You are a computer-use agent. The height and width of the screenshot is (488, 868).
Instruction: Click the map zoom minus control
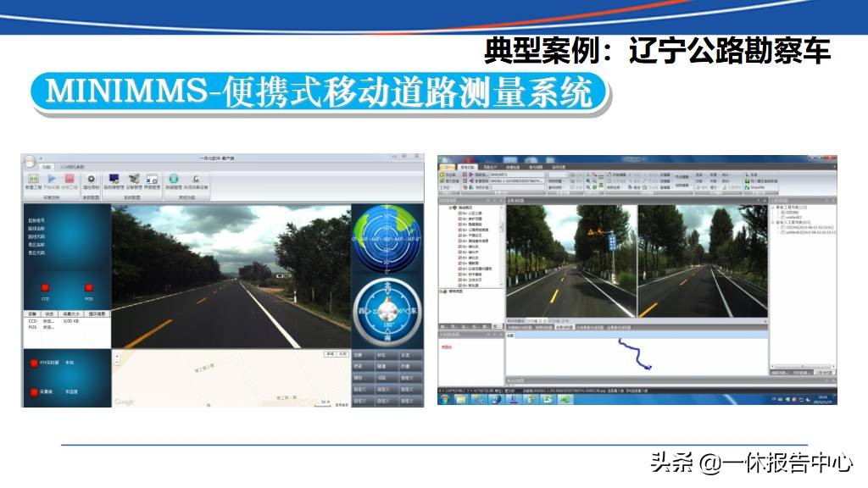pos(115,363)
